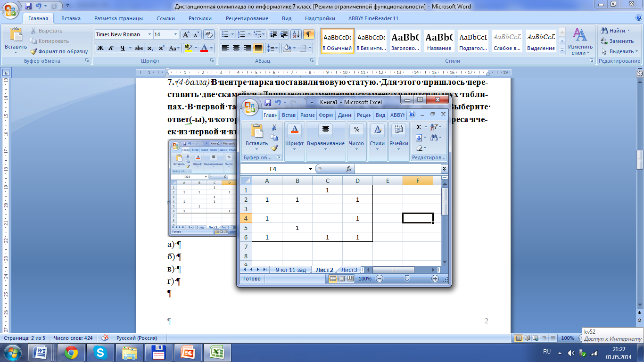The image size is (644, 362).
Task: Click the Find (Найти) binoculars in Word
Action: tap(604, 31)
